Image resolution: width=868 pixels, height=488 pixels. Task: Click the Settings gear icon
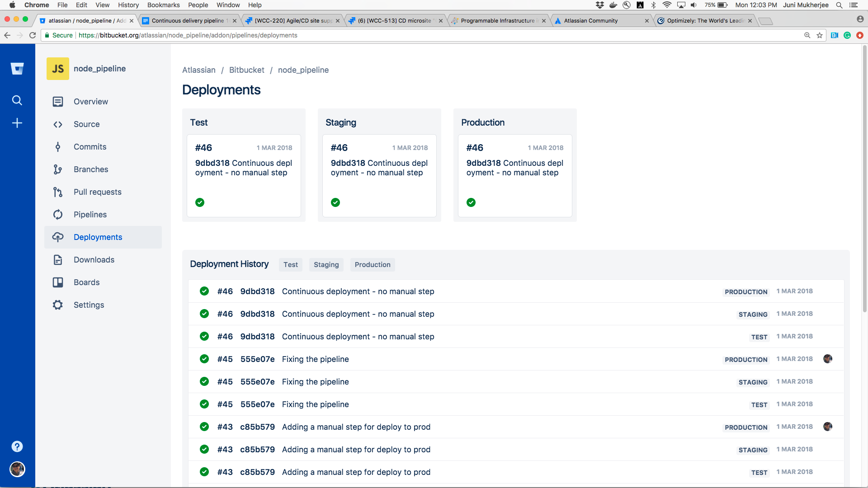(58, 305)
